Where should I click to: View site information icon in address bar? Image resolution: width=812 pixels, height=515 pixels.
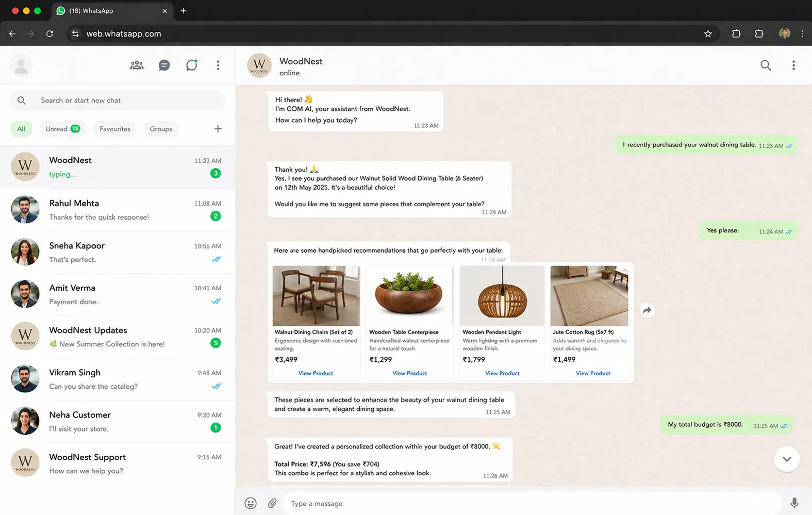[75, 34]
